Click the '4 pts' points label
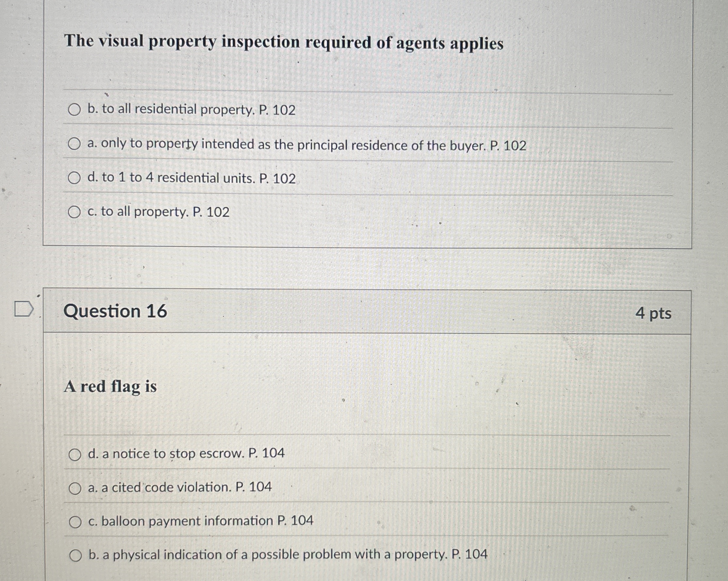Image resolution: width=728 pixels, height=581 pixels. tap(653, 314)
